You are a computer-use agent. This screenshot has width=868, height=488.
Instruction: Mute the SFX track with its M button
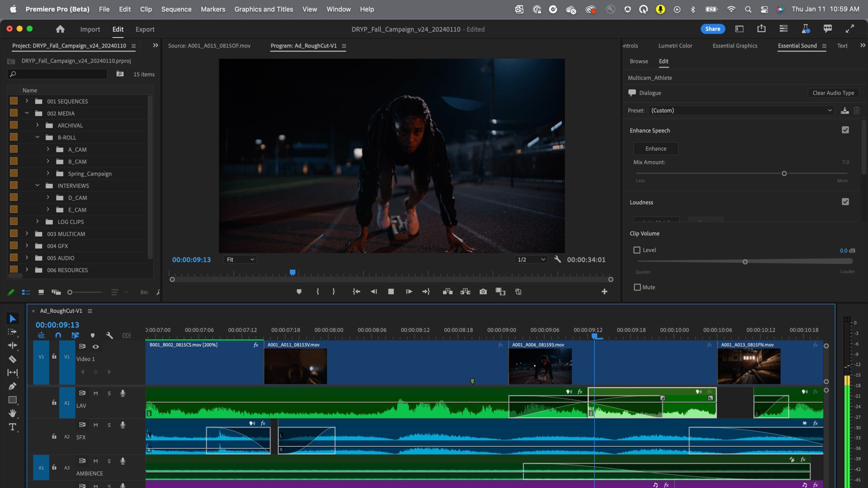click(96, 425)
